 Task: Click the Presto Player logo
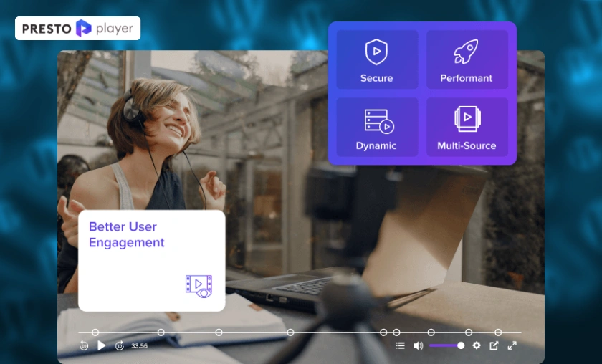tap(77, 29)
